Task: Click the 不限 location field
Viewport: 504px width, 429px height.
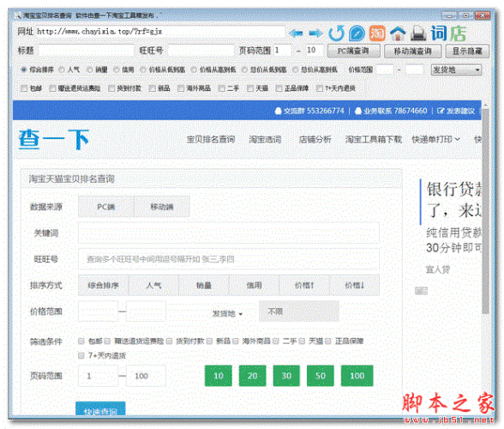Action: (299, 311)
